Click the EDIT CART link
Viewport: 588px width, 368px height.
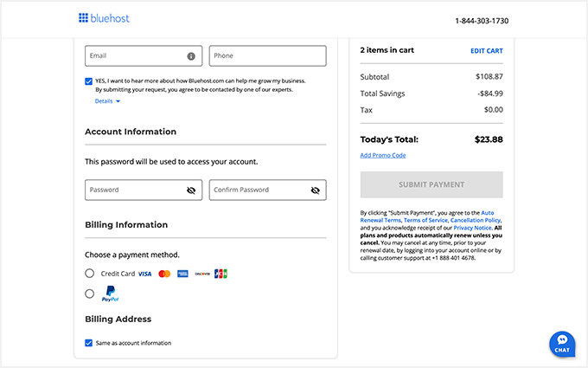pyautogui.click(x=486, y=51)
